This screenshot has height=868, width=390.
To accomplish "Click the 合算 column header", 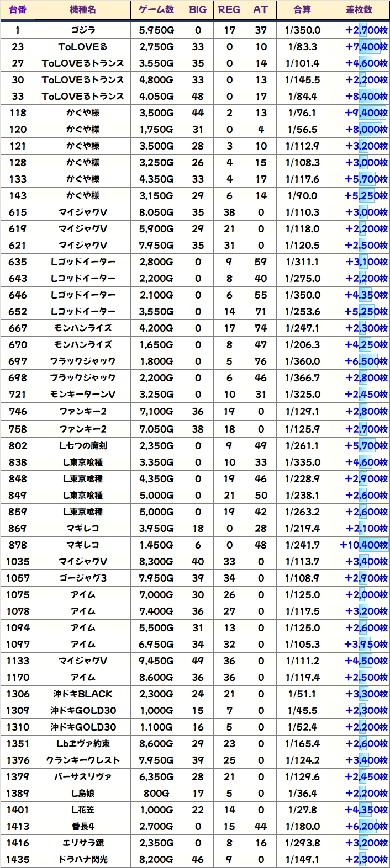I will [302, 10].
